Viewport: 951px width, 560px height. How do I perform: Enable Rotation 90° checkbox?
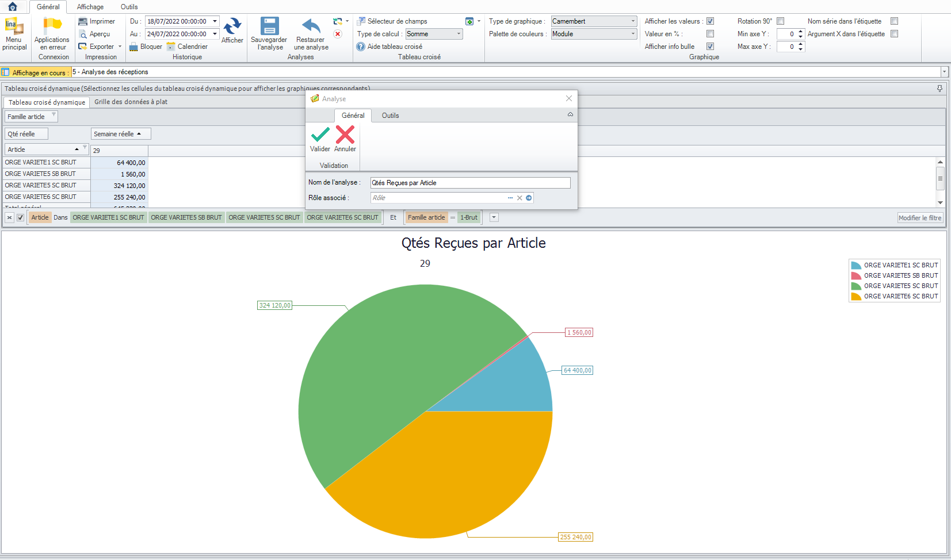pyautogui.click(x=780, y=21)
